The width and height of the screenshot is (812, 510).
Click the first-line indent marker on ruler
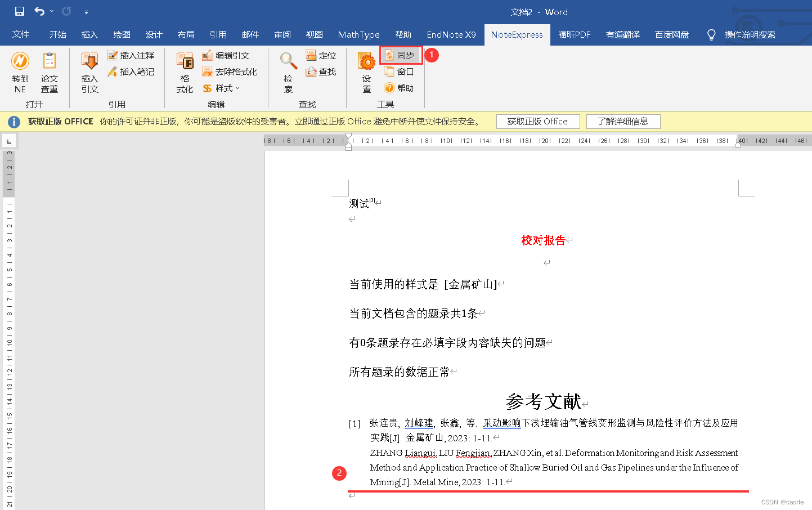349,137
